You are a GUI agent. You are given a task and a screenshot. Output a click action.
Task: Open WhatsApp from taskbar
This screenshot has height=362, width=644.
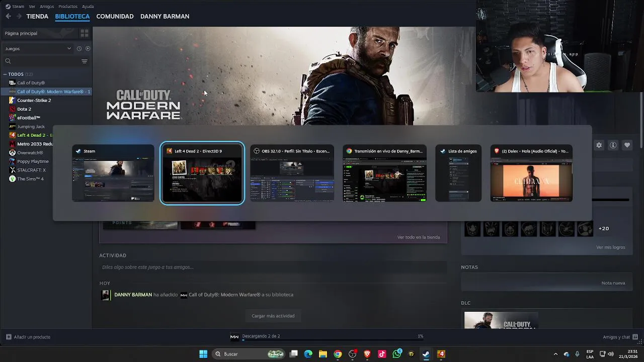coord(397,354)
